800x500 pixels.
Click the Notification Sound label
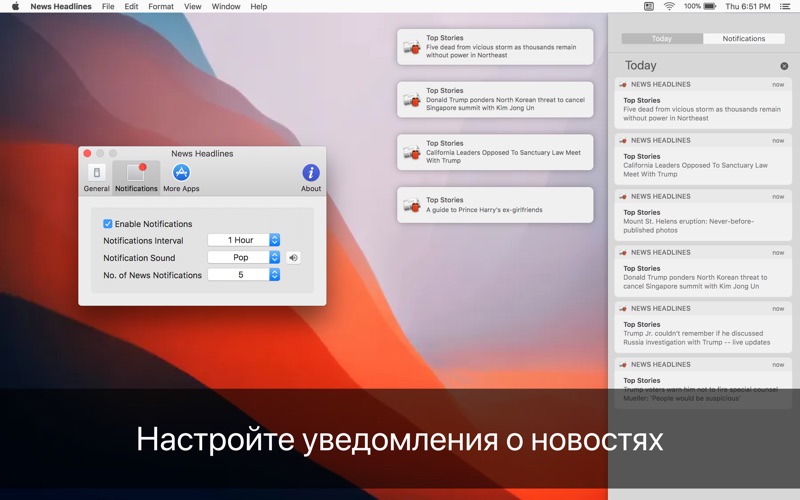[x=139, y=258]
